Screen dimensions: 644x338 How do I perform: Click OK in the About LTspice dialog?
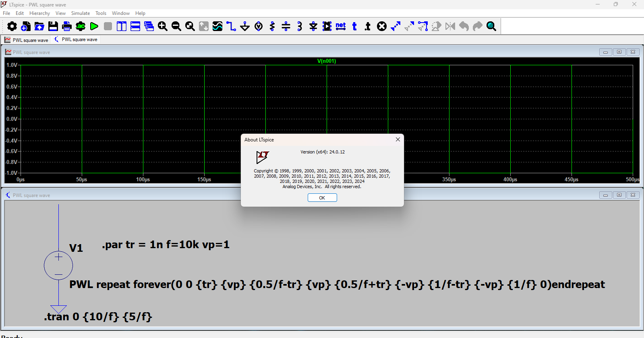pos(322,198)
